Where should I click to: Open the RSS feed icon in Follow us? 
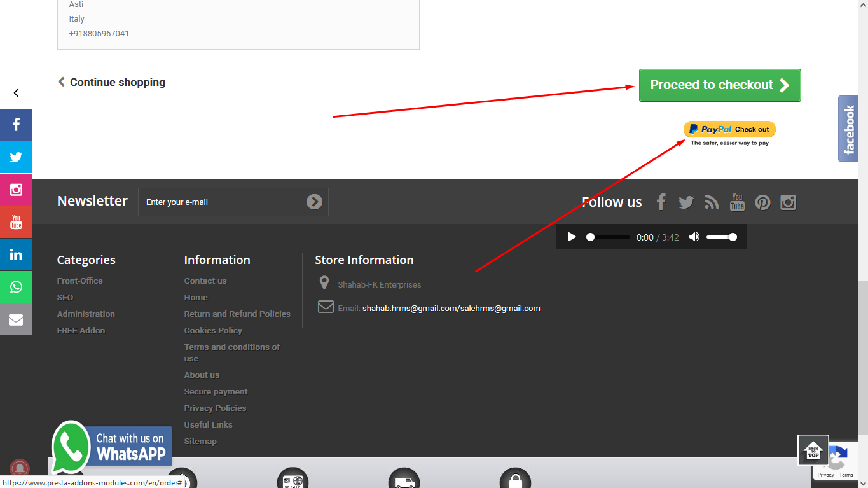pos(712,202)
